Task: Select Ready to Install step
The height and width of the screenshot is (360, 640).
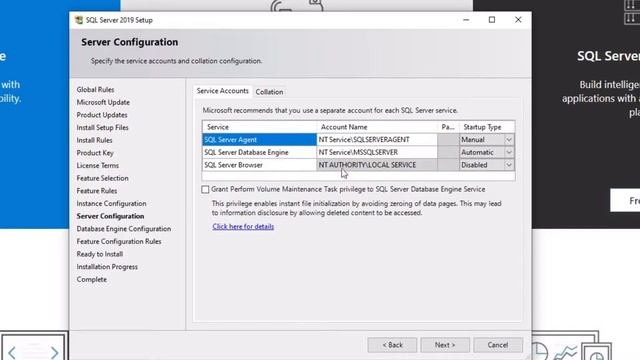Action: click(x=100, y=254)
